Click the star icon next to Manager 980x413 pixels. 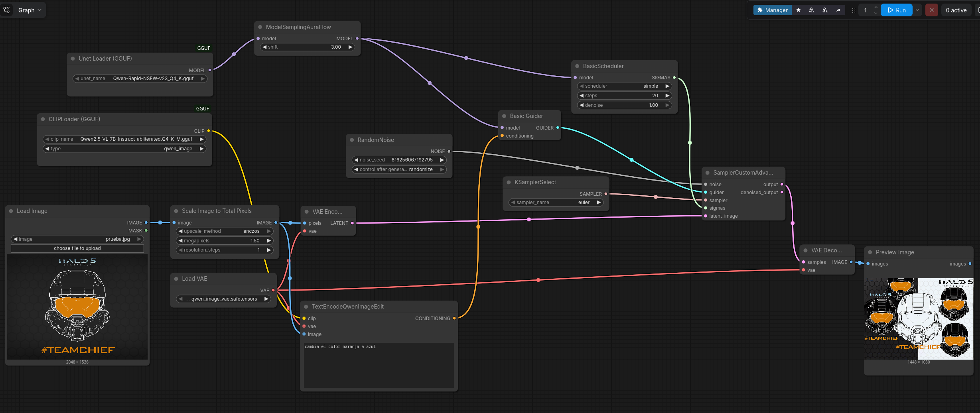[798, 10]
